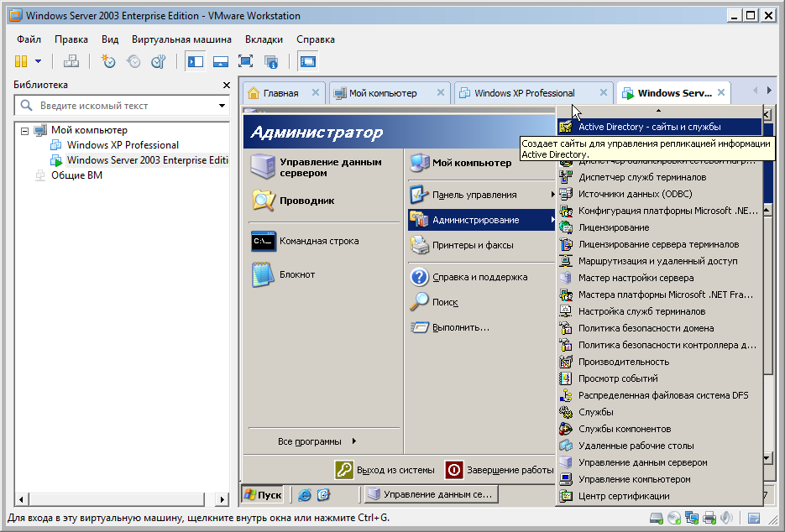The image size is (785, 532).
Task: Click the library horizontal scrollbar right arrow
Action: click(222, 499)
